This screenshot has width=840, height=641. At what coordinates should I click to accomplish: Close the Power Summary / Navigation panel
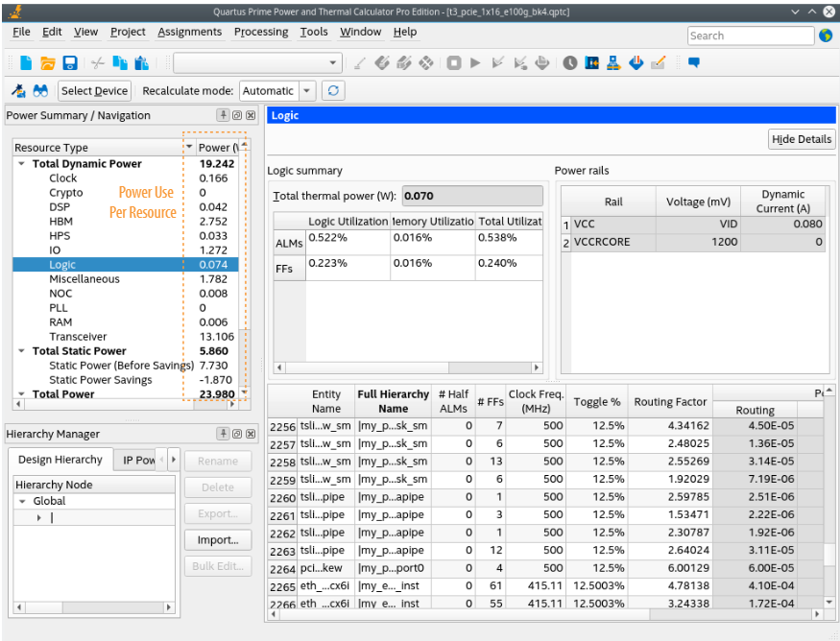tap(251, 115)
